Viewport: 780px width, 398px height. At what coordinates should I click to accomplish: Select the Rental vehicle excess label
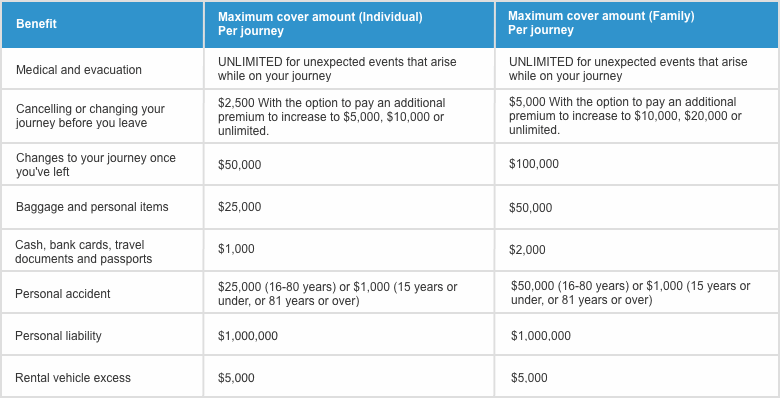coord(73,378)
